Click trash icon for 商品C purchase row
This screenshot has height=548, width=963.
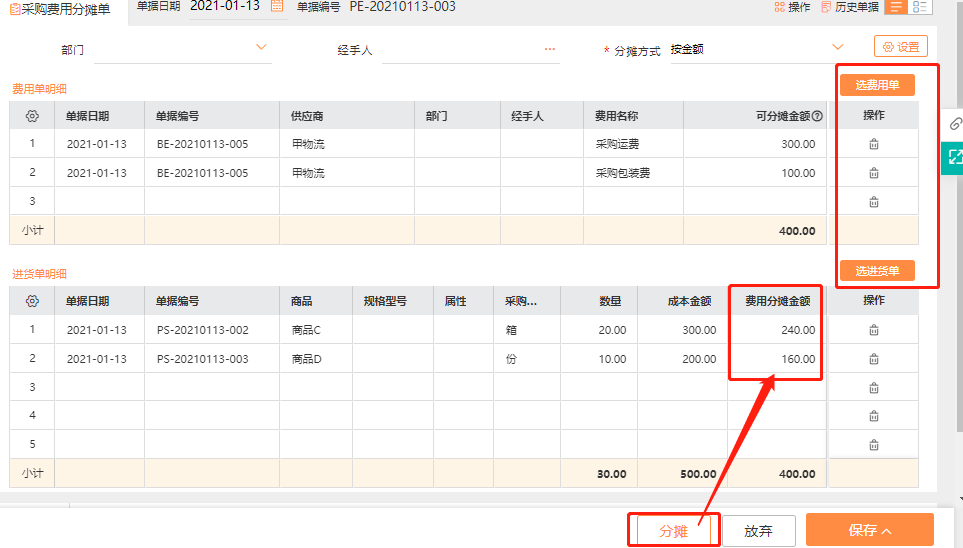click(873, 330)
